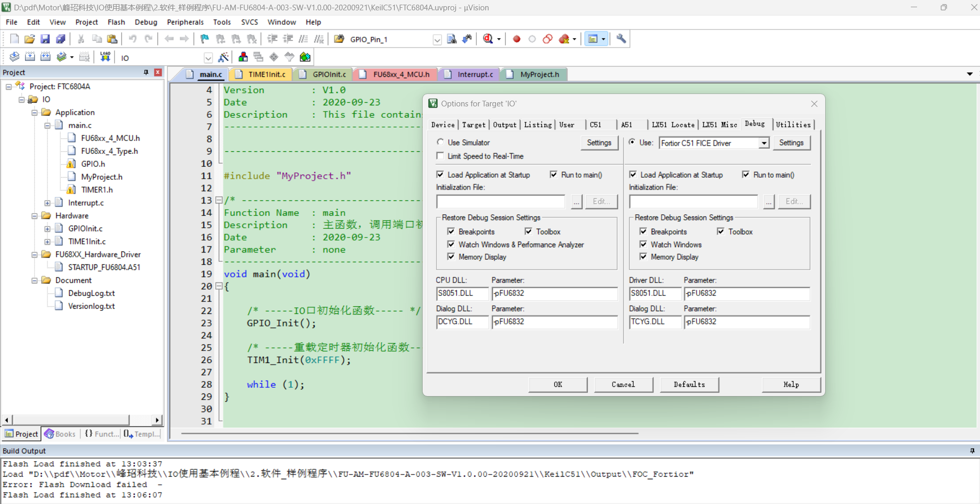Open Options for Target magic wand icon
980x504 pixels.
[x=223, y=57]
